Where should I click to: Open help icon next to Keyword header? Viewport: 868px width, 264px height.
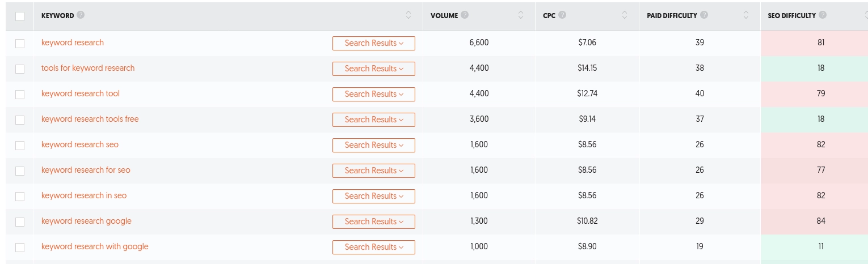[x=81, y=15]
